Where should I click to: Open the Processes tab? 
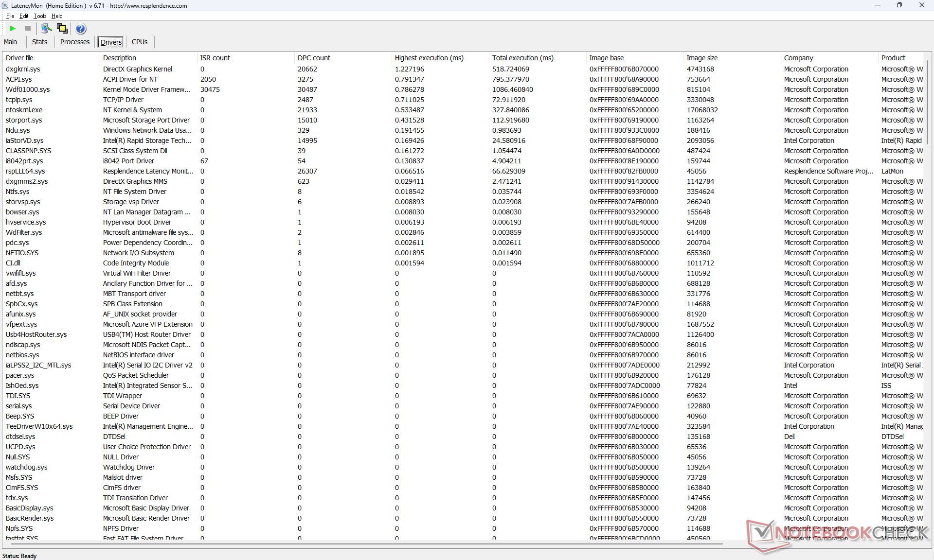tap(74, 42)
